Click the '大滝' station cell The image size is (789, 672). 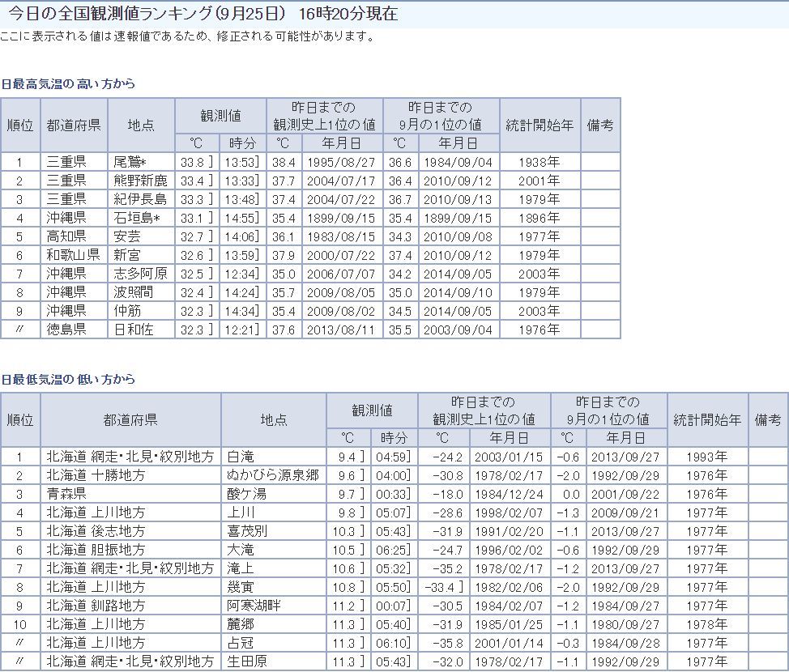[x=274, y=550]
